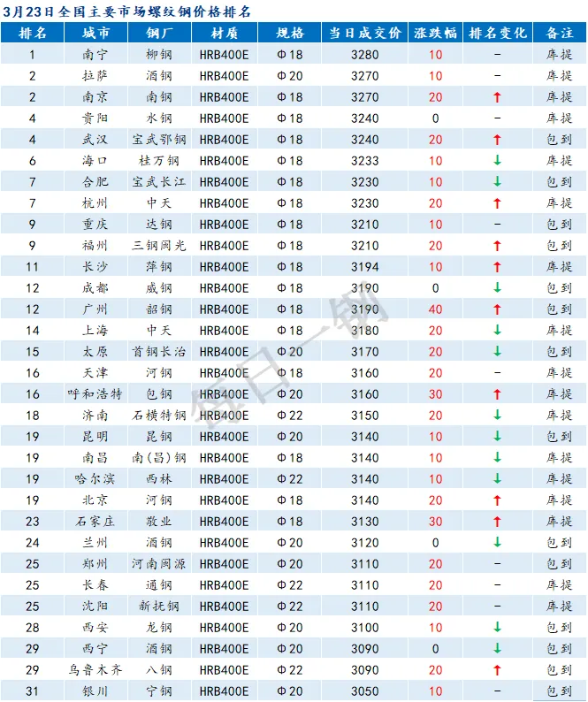Select the 涨跌幅 column header
Image resolution: width=588 pixels, height=702 pixels.
[x=435, y=33]
